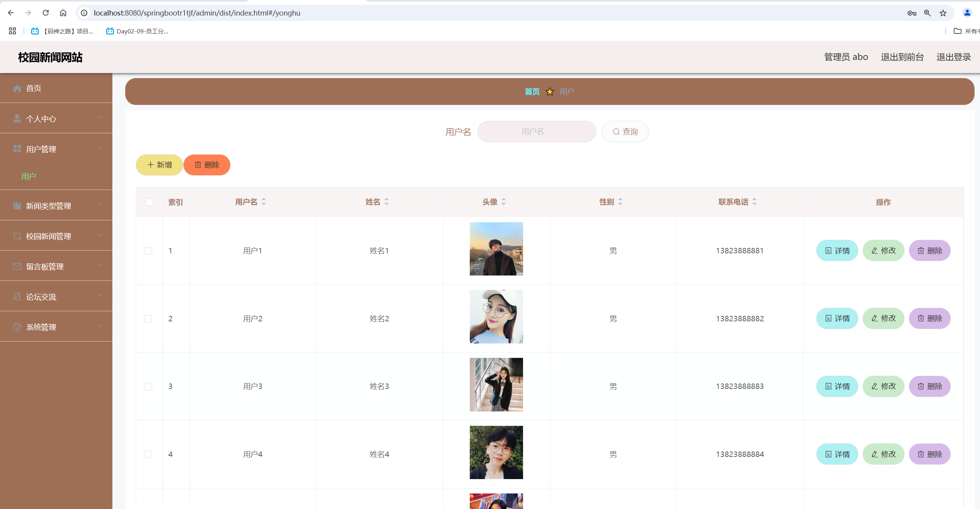The image size is (980, 509).
Task: Collapse 用户管理 menu chevron
Action: [100, 148]
